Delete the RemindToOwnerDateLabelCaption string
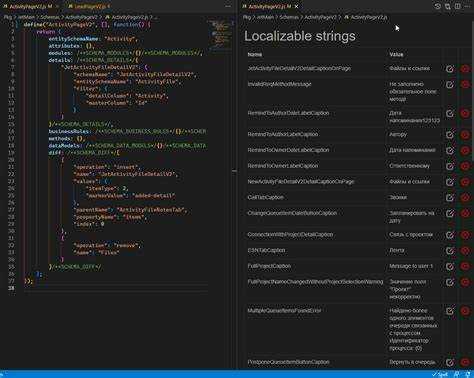This screenshot has height=378, width=474. tap(465, 151)
